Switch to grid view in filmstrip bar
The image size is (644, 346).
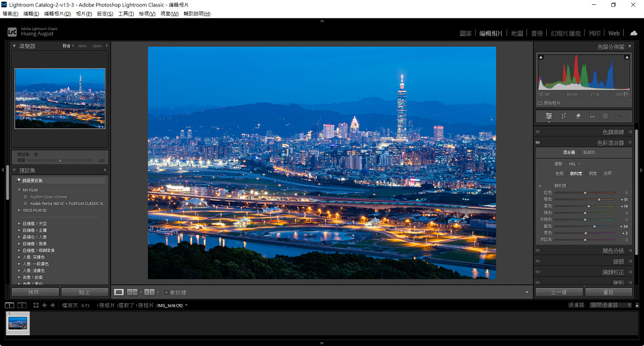[35, 305]
